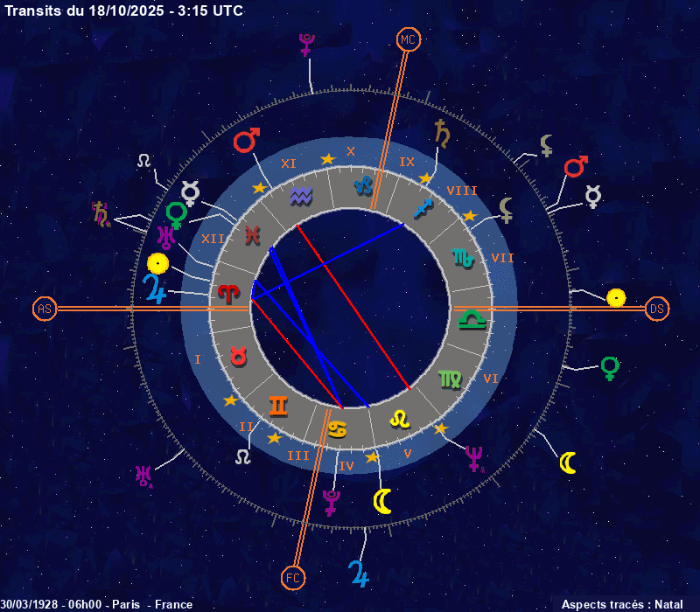Select the Scorpio sign symbol

[x=462, y=257]
